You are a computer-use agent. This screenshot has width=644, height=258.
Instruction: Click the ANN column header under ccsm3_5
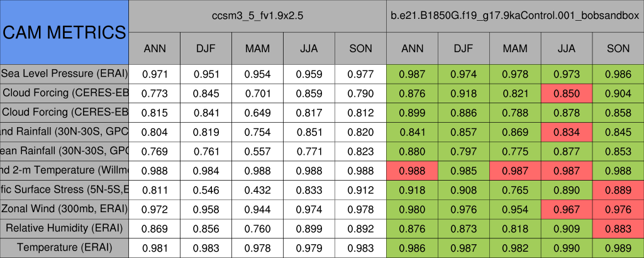(155, 48)
